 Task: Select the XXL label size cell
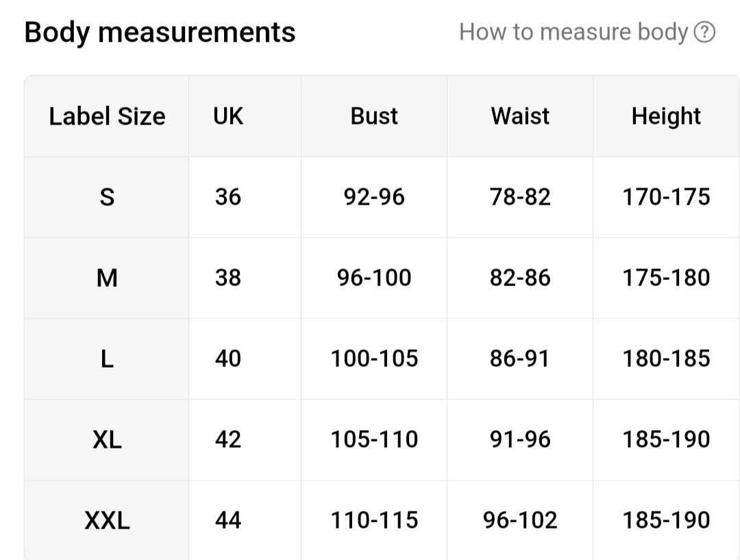(107, 521)
